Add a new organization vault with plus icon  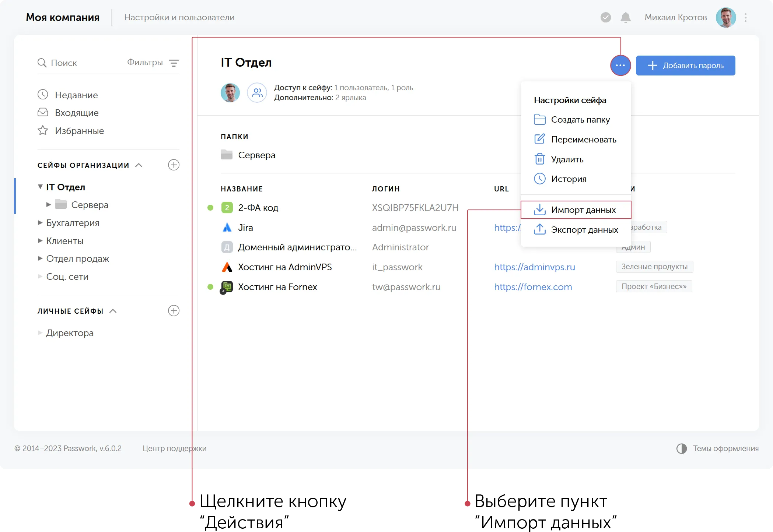174,165
